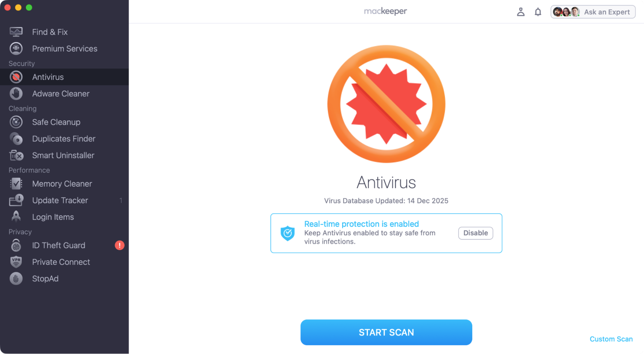The width and height of the screenshot is (644, 354).
Task: Open the Adware Cleaner hand icon
Action: coord(15,93)
